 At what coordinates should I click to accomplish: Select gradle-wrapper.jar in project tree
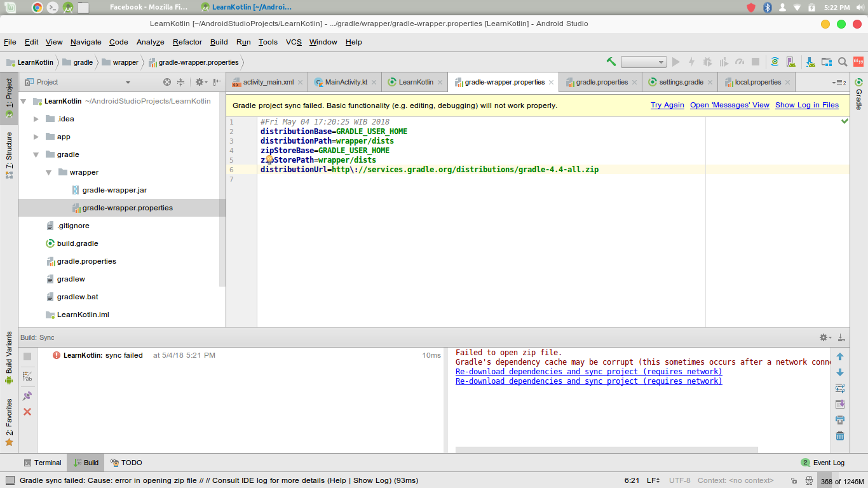114,190
